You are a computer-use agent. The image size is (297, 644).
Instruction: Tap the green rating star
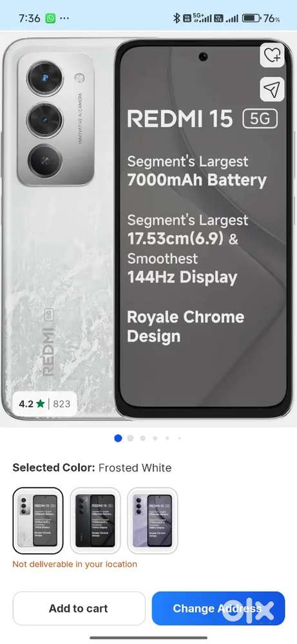coord(40,404)
